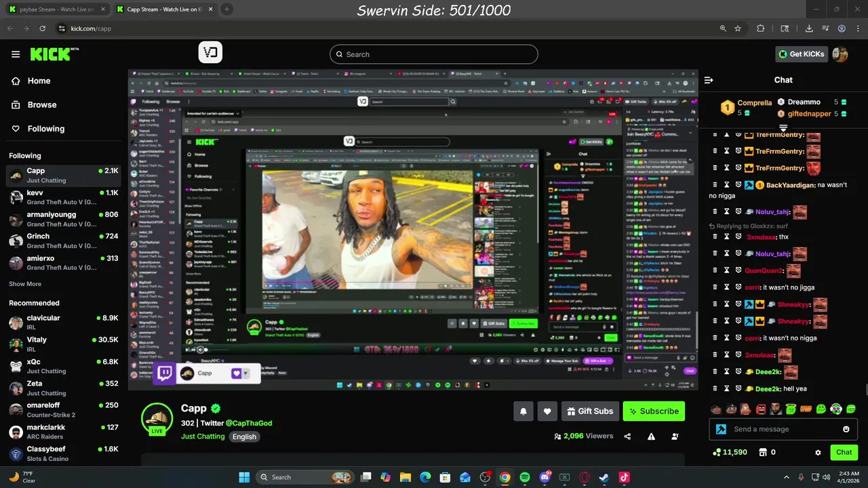This screenshot has height=488, width=868.
Task: Open File Explorer from the taskbar
Action: pyautogui.click(x=406, y=477)
